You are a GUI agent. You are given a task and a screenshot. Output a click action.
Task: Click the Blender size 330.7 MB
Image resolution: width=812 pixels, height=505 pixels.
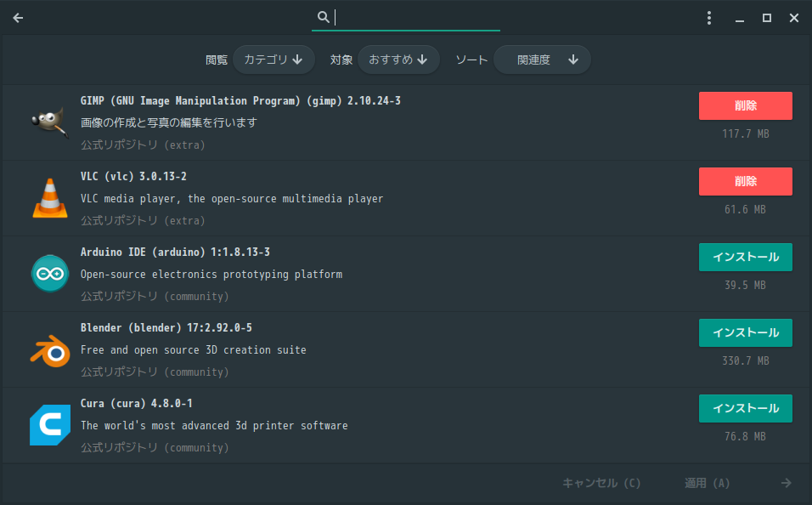pos(745,360)
